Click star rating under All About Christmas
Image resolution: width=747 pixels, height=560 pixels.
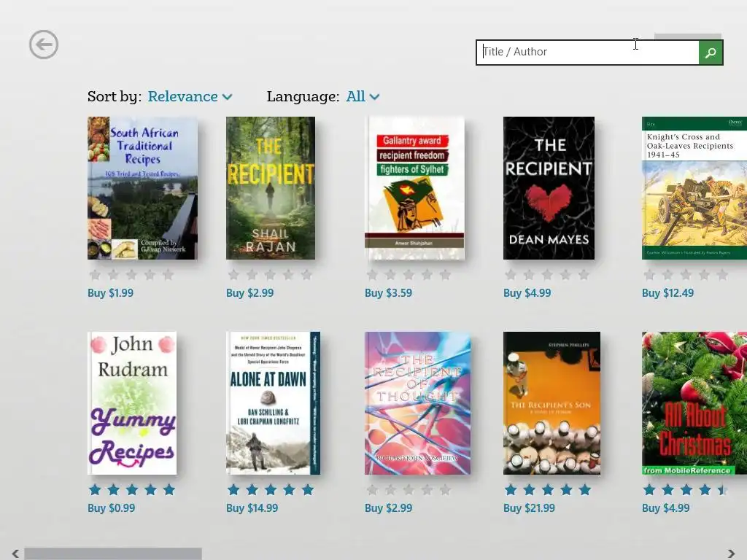coord(686,489)
